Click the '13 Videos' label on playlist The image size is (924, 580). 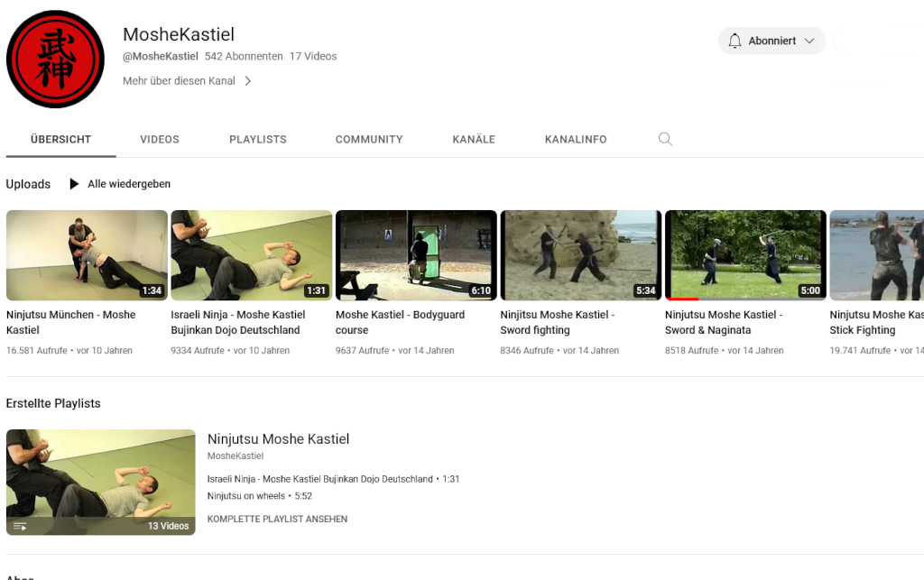(x=168, y=526)
